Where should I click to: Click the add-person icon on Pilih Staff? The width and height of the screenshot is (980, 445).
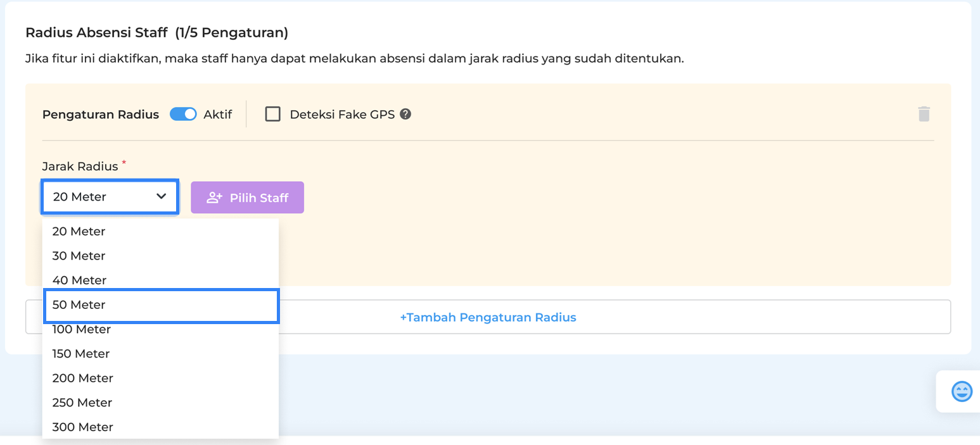coord(215,197)
